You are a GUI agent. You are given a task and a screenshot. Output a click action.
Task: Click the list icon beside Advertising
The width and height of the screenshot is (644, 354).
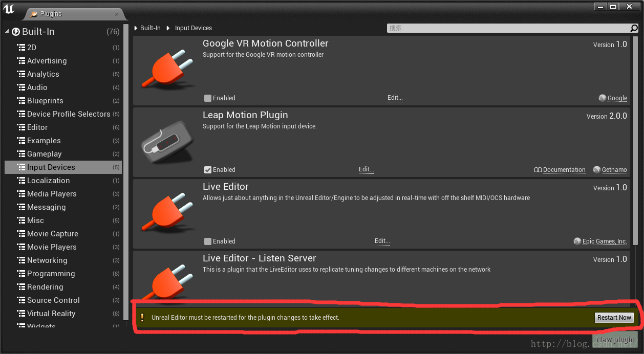(21, 61)
